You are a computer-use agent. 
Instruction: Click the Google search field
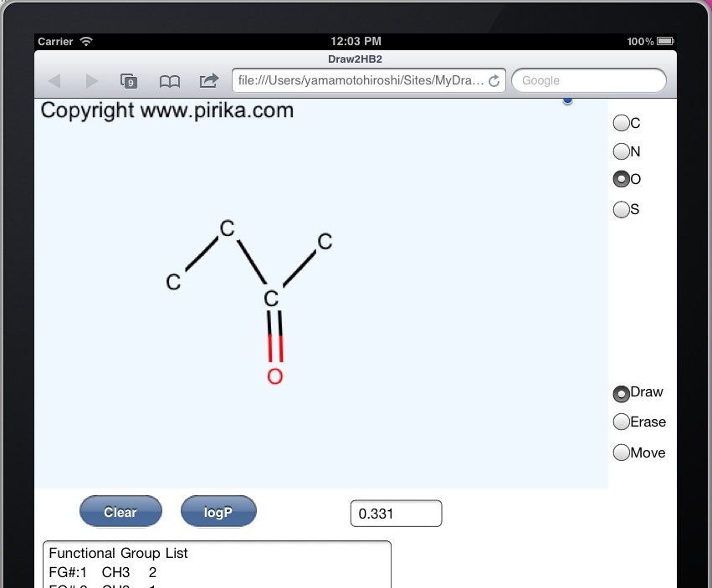[588, 80]
